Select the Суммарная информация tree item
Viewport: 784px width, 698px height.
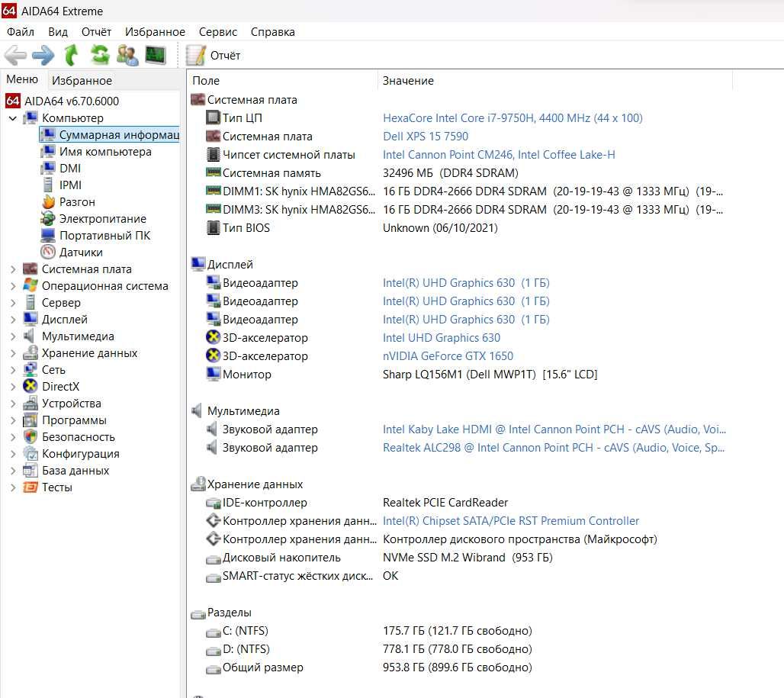[110, 135]
